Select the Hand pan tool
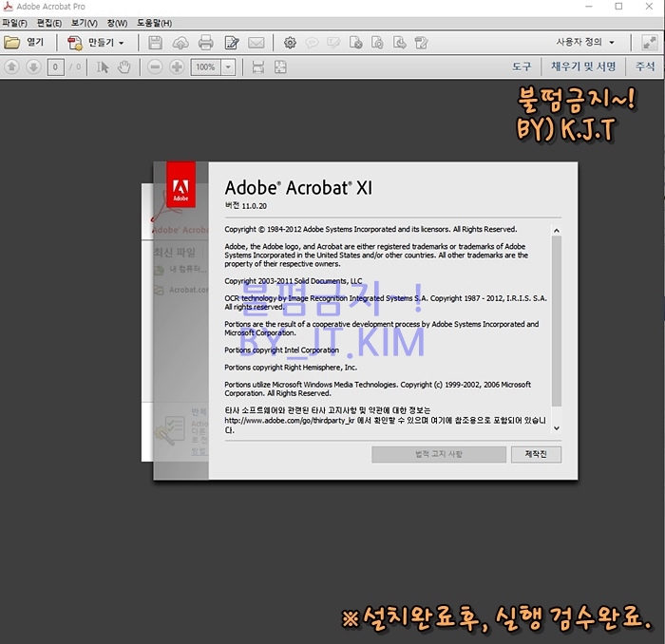 pyautogui.click(x=123, y=67)
